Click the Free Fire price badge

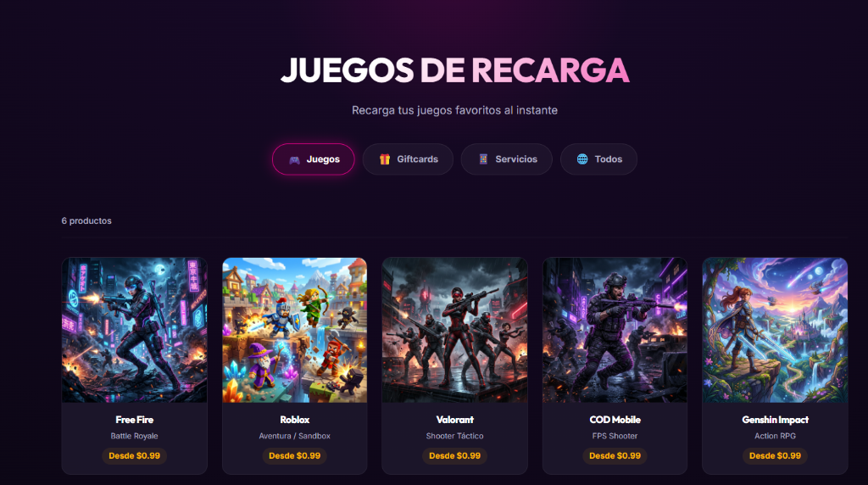(x=135, y=456)
